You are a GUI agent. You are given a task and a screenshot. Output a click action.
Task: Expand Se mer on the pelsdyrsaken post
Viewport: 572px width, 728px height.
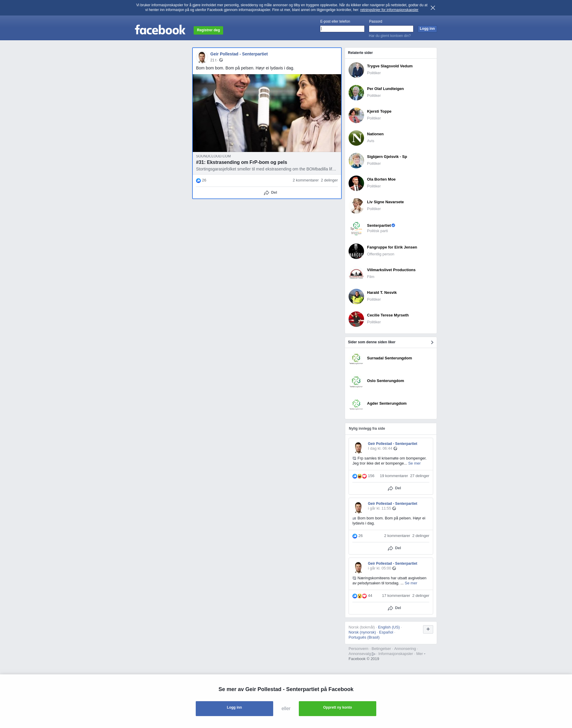click(x=411, y=583)
